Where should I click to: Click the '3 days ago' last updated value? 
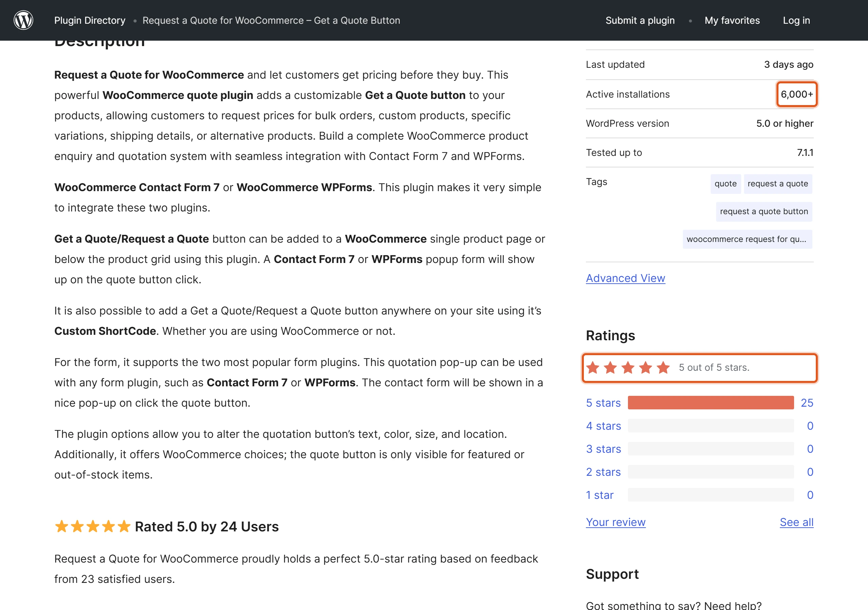789,65
